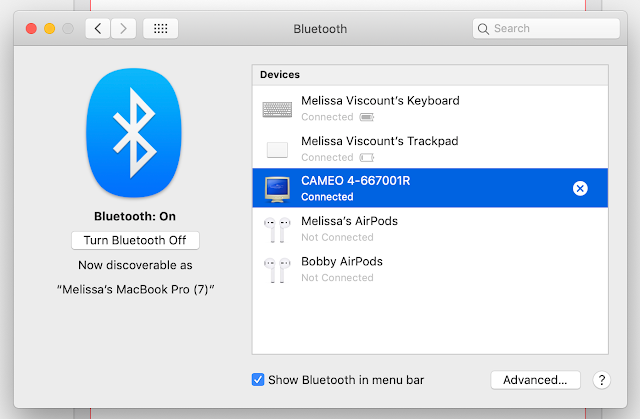This screenshot has height=419, width=640.
Task: Open the Advanced... settings button
Action: tap(535, 380)
